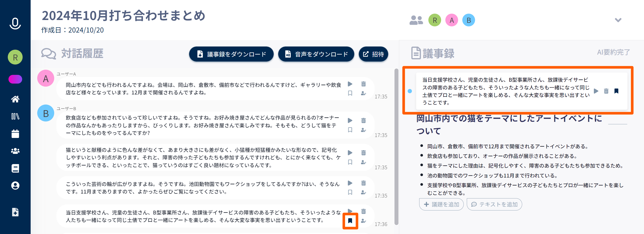Click 議題を追加 to add an agenda
644x234 pixels.
441,204
